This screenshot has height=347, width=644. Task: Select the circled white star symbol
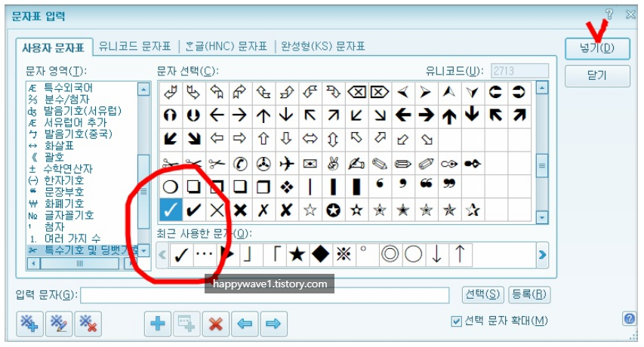(333, 210)
